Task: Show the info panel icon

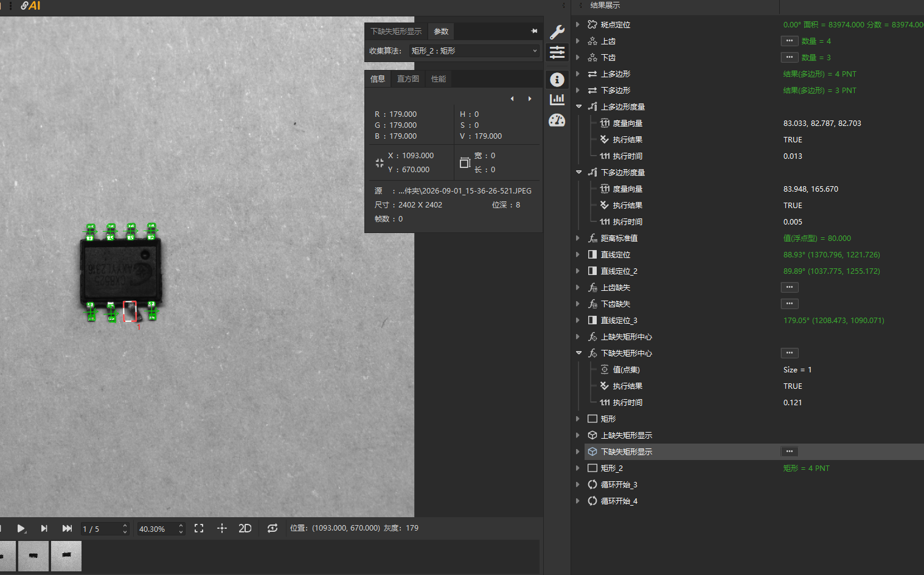Action: (557, 80)
